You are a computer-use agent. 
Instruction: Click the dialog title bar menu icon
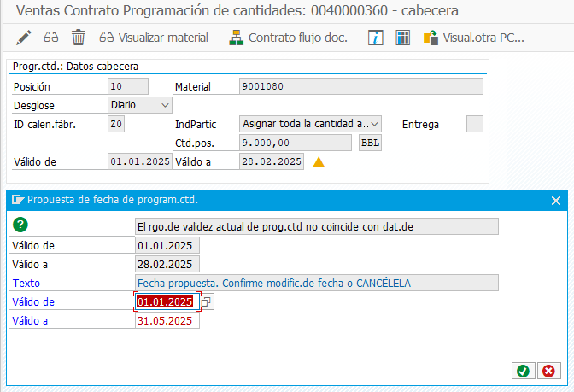pyautogui.click(x=18, y=200)
